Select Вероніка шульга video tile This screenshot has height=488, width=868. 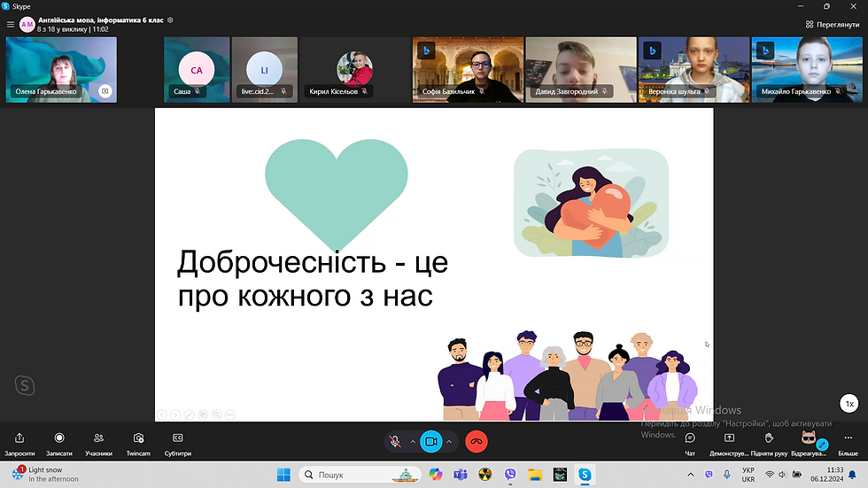point(694,70)
